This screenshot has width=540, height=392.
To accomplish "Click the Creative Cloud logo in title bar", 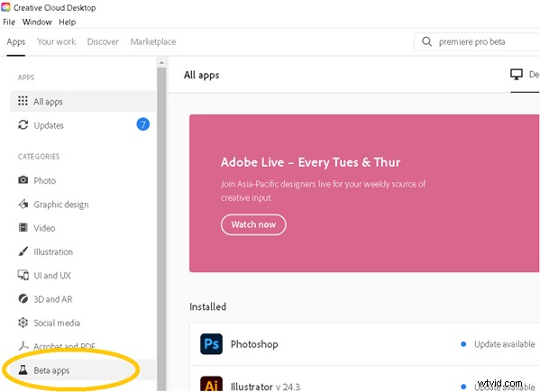I will [x=5, y=7].
